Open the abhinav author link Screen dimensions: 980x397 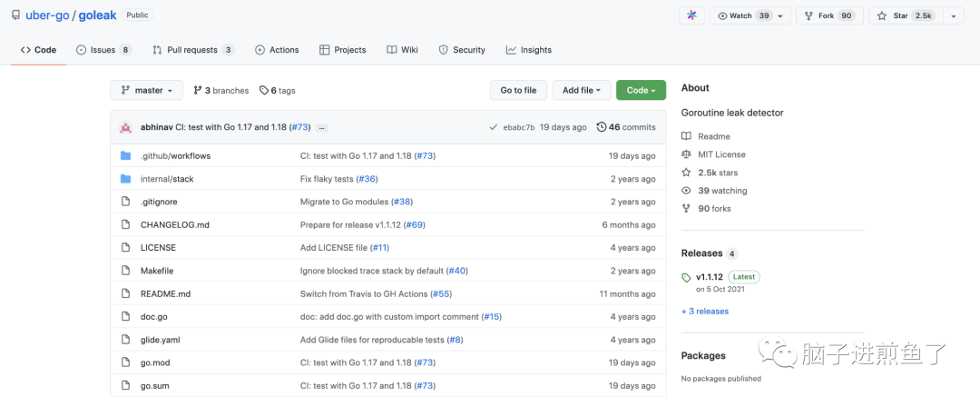click(x=156, y=127)
